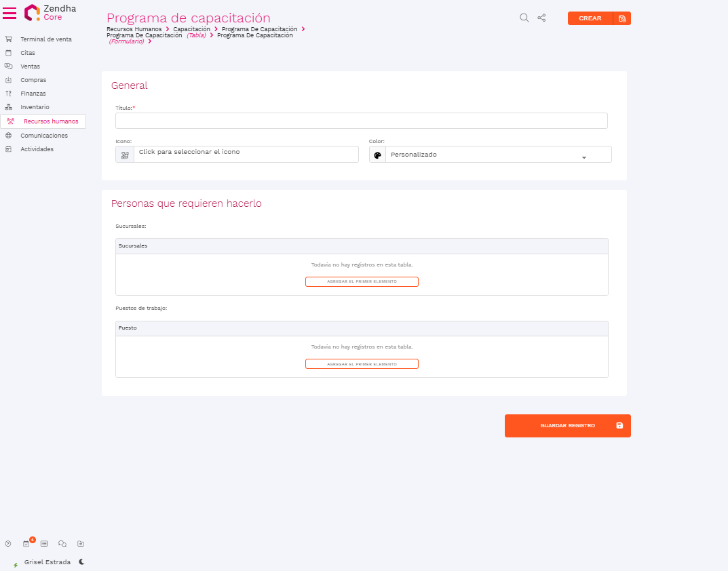Click the GUARDAR REGISTRO button

coord(567,426)
